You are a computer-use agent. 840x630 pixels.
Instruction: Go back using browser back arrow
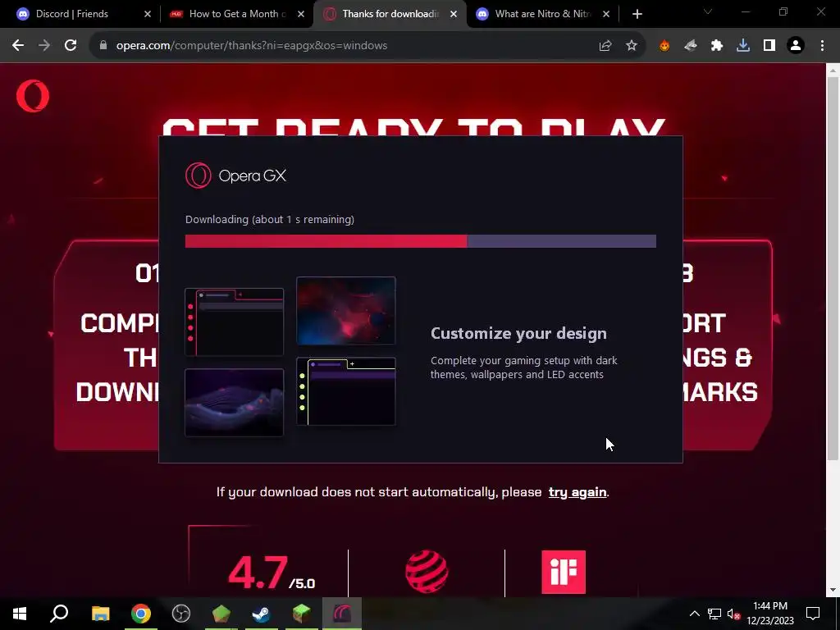point(18,46)
